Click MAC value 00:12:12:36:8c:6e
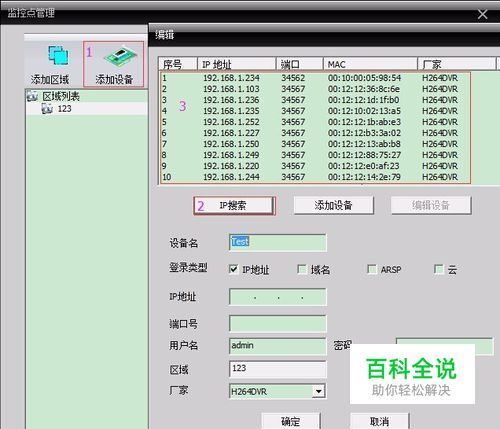 pyautogui.click(x=364, y=89)
